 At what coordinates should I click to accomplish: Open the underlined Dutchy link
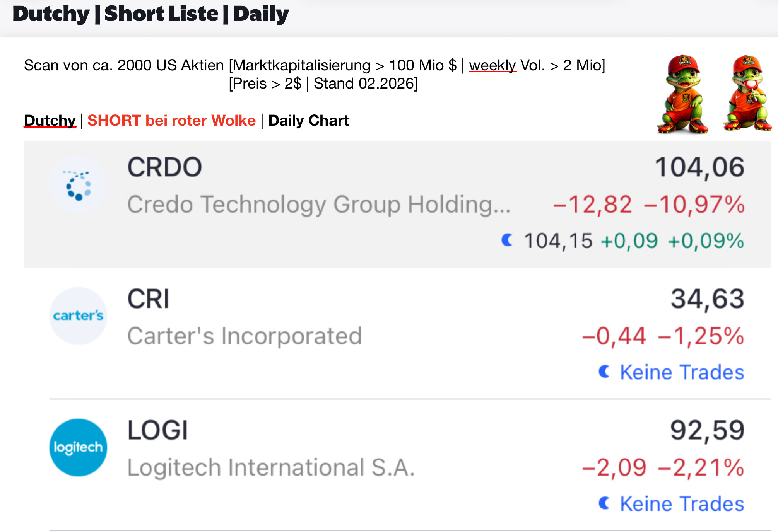tap(50, 121)
